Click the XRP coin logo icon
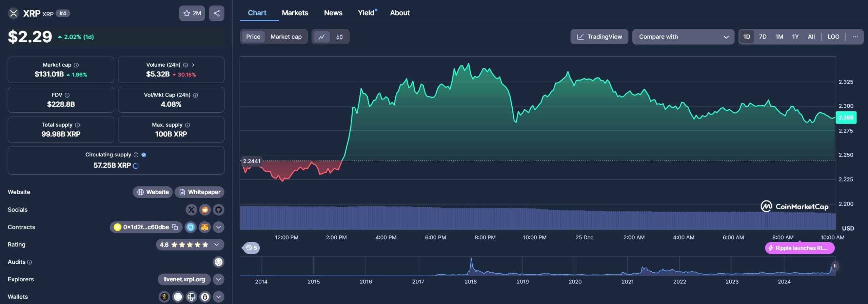 coord(13,13)
